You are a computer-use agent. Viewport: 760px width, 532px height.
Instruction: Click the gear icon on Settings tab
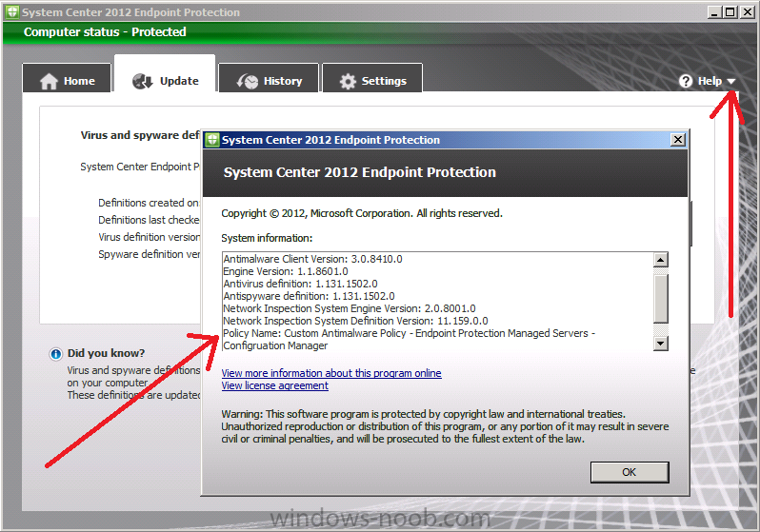[x=348, y=82]
